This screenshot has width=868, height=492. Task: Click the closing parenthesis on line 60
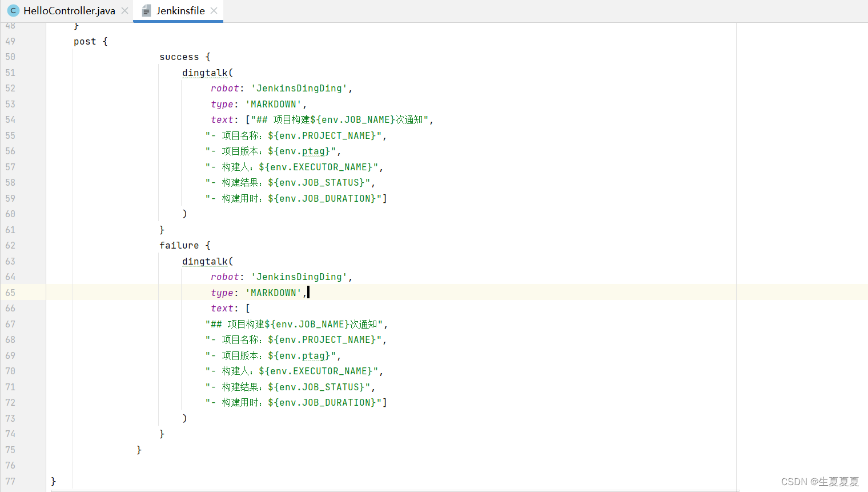tap(184, 214)
